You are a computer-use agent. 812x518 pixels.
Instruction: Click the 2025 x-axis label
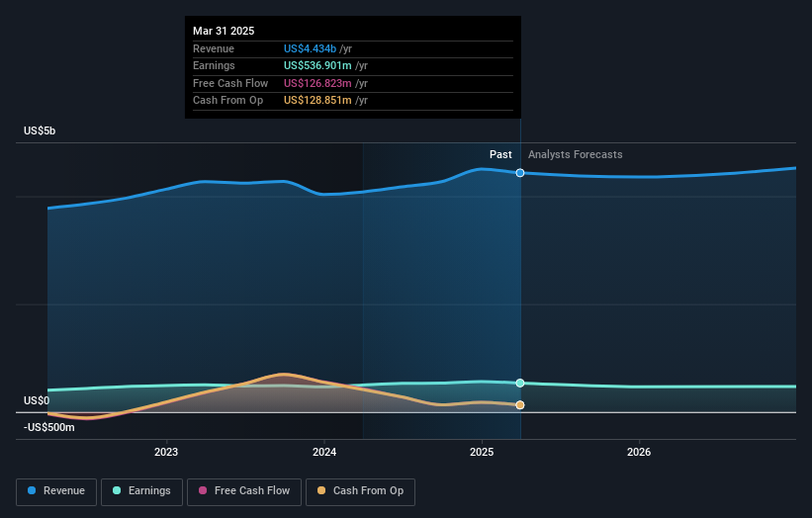pyautogui.click(x=482, y=452)
